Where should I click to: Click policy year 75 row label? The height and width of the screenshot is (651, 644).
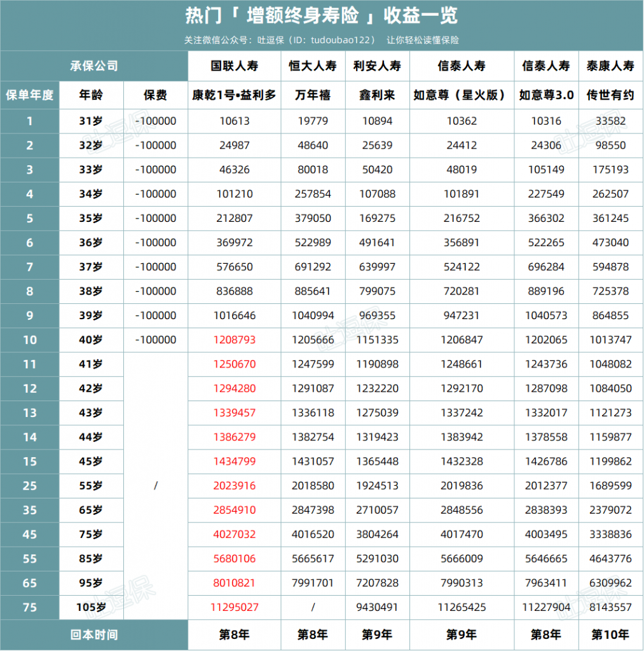click(x=29, y=607)
